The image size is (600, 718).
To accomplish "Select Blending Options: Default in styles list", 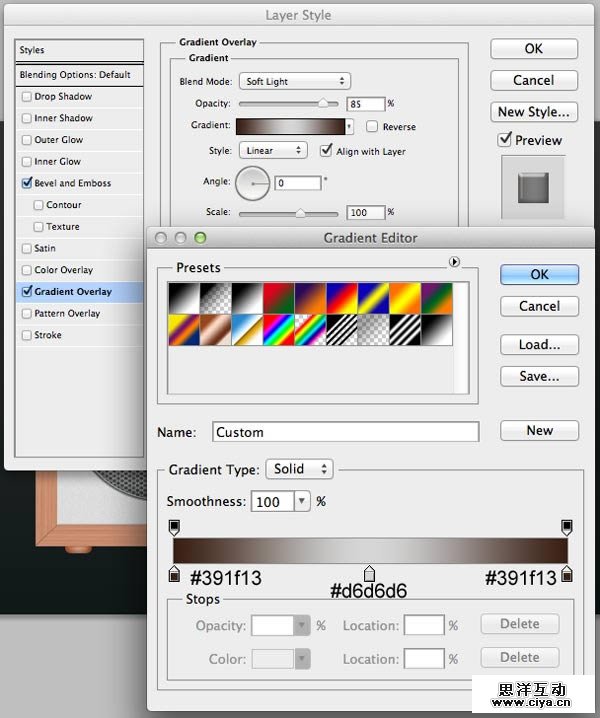I will (x=74, y=75).
